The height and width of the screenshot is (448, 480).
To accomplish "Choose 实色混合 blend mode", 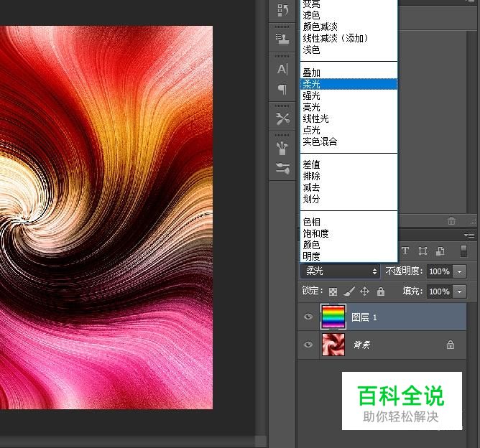I will pyautogui.click(x=349, y=141).
